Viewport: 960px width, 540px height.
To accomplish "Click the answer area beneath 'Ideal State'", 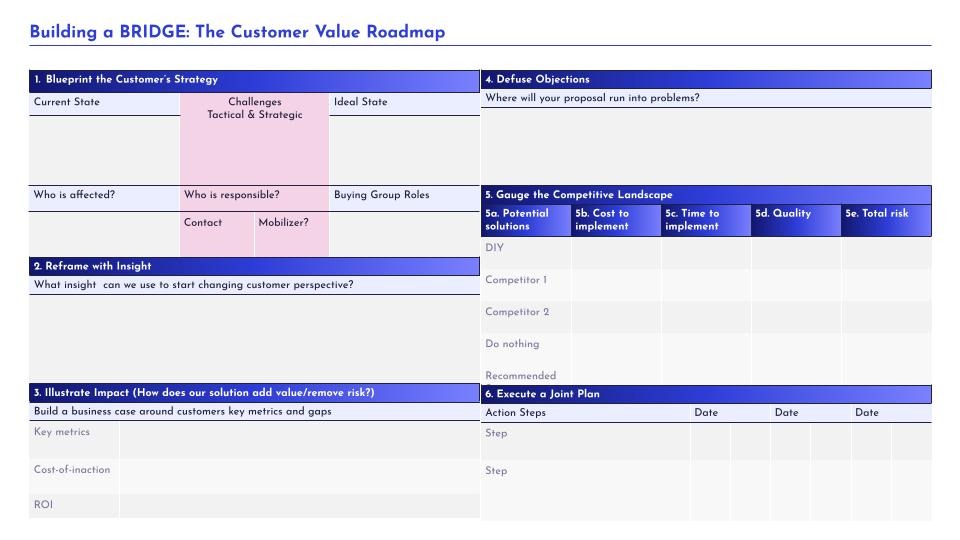I will tap(404, 151).
